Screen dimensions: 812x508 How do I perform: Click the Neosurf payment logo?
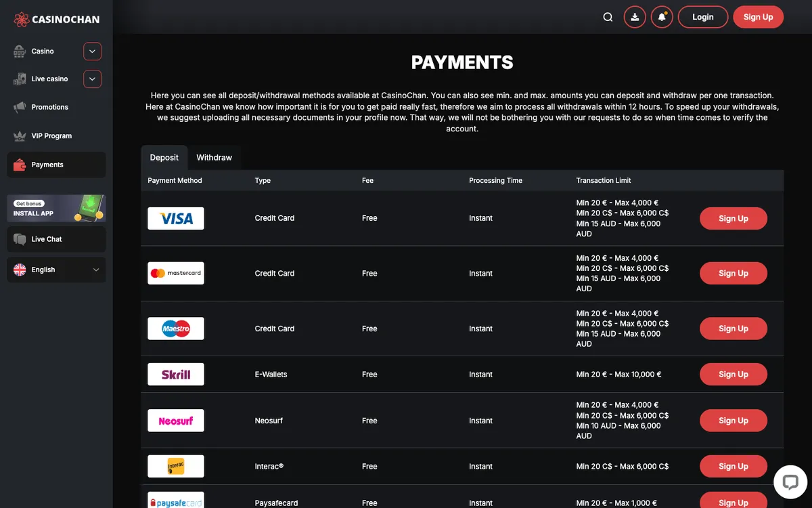pos(176,421)
